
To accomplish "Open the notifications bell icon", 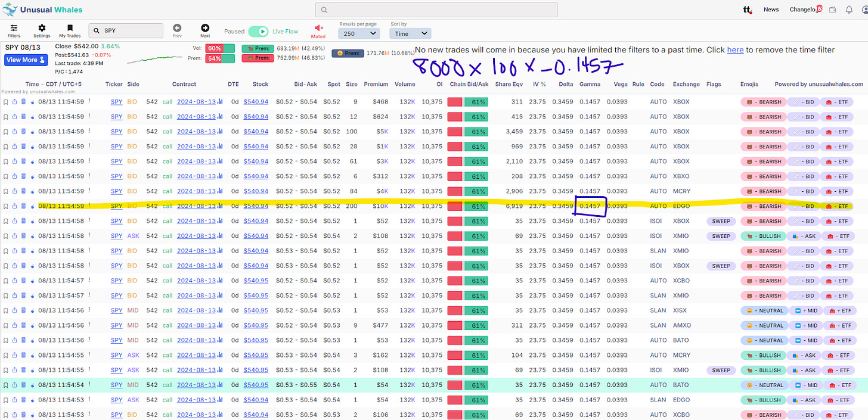I will tap(849, 10).
